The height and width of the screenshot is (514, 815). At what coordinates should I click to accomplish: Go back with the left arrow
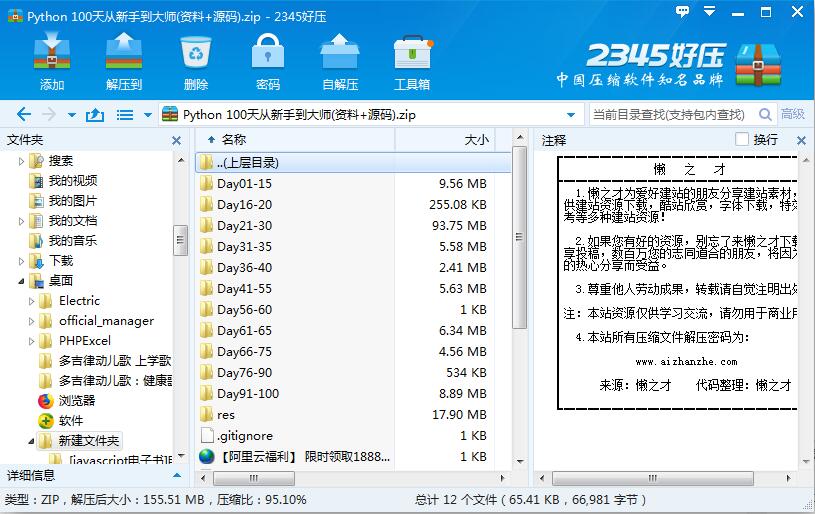pyautogui.click(x=24, y=114)
